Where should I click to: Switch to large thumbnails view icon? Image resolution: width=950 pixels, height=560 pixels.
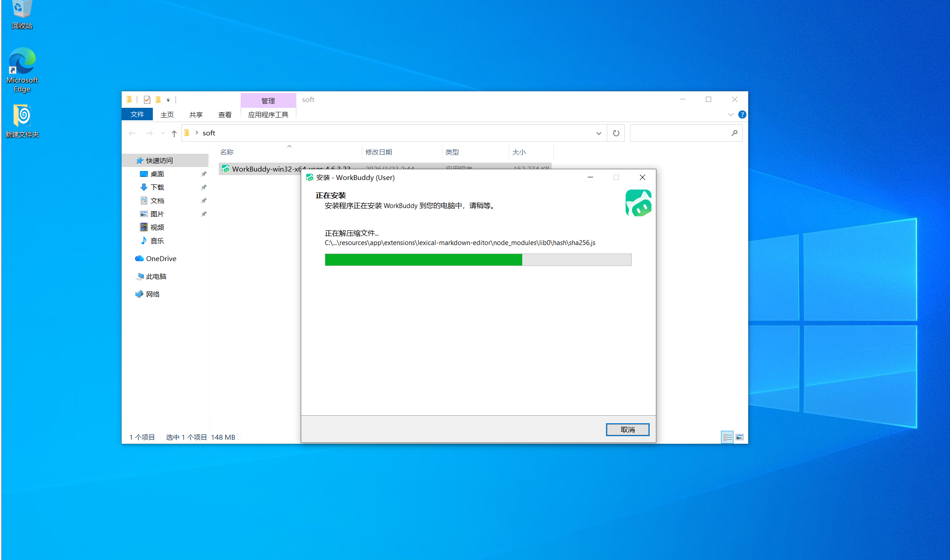740,437
